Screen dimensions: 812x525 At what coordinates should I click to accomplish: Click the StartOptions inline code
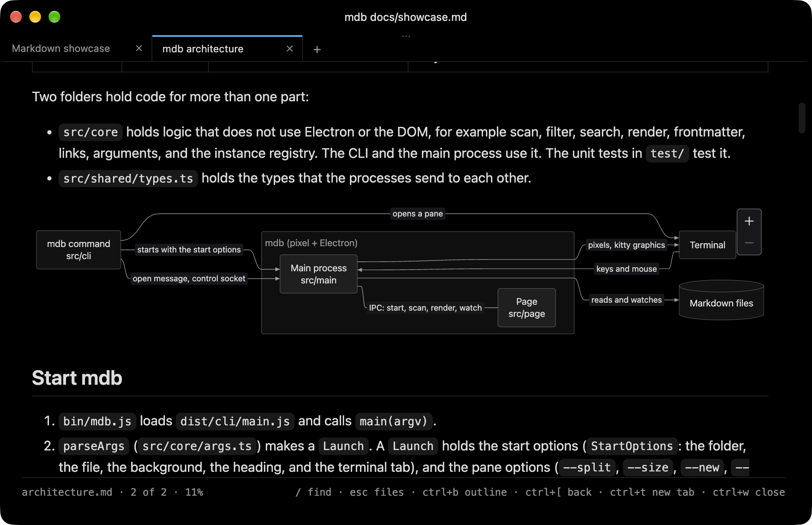click(632, 447)
